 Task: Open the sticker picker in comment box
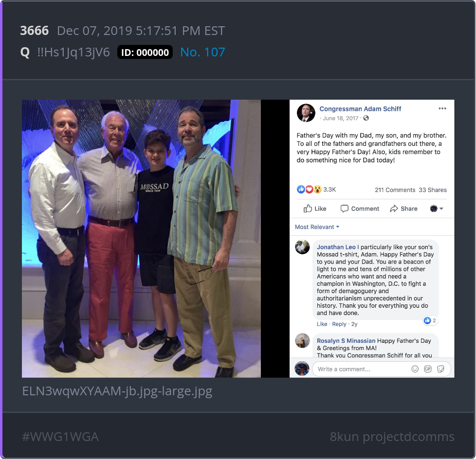[x=440, y=369]
